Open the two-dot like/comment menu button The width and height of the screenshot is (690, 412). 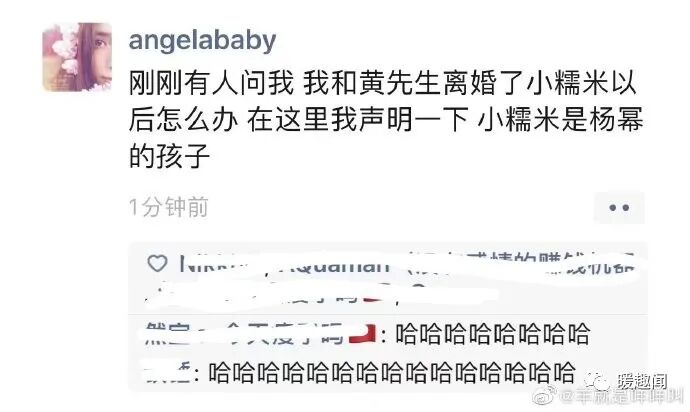(619, 207)
